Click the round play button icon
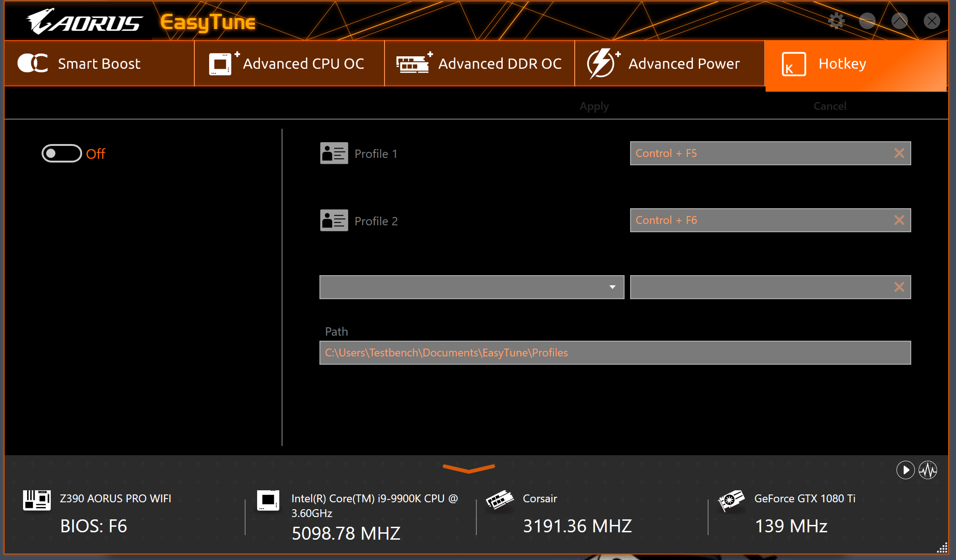The width and height of the screenshot is (956, 560). coord(905,470)
